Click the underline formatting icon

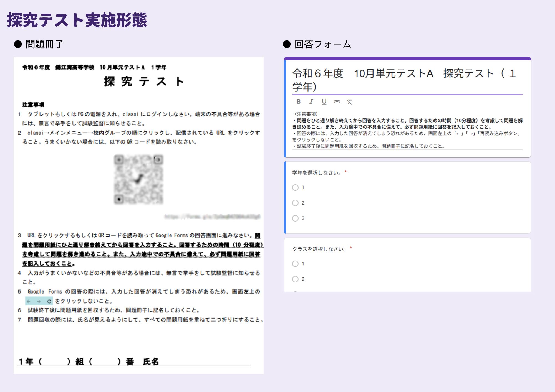pyautogui.click(x=324, y=102)
